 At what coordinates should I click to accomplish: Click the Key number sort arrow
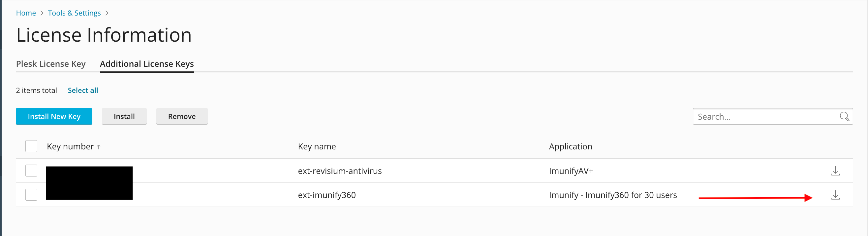tap(99, 147)
